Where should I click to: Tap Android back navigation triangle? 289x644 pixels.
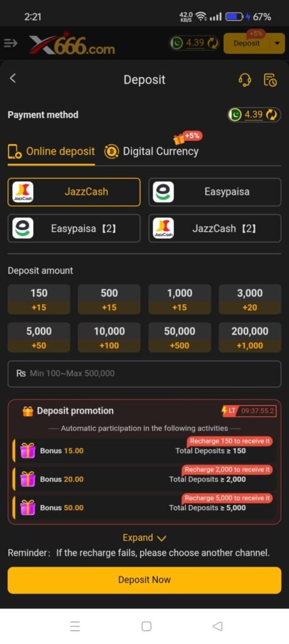pos(217,626)
